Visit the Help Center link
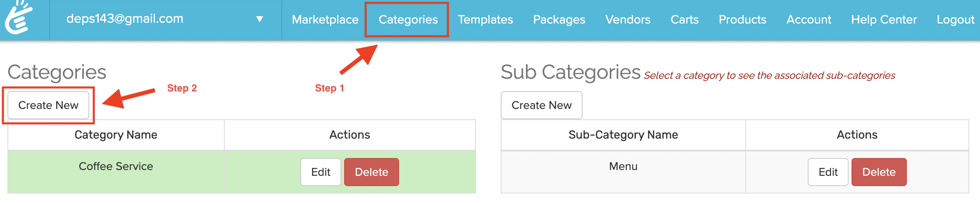This screenshot has width=980, height=203. (884, 19)
